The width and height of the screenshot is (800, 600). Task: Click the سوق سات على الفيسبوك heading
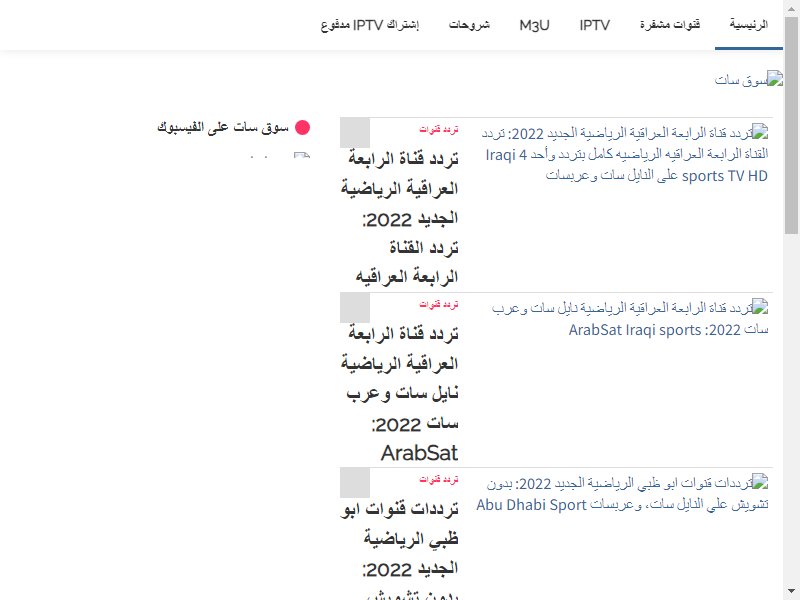point(223,128)
